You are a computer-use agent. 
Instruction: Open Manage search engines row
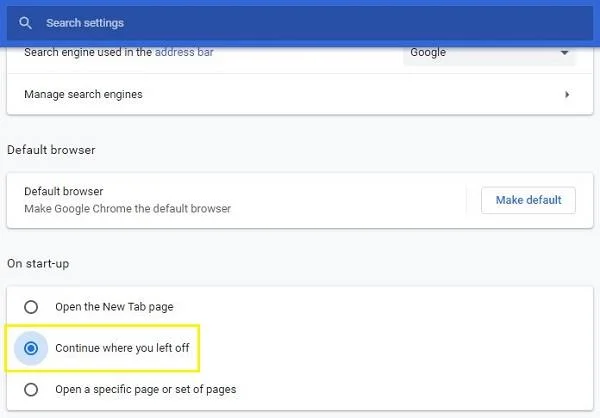point(300,95)
